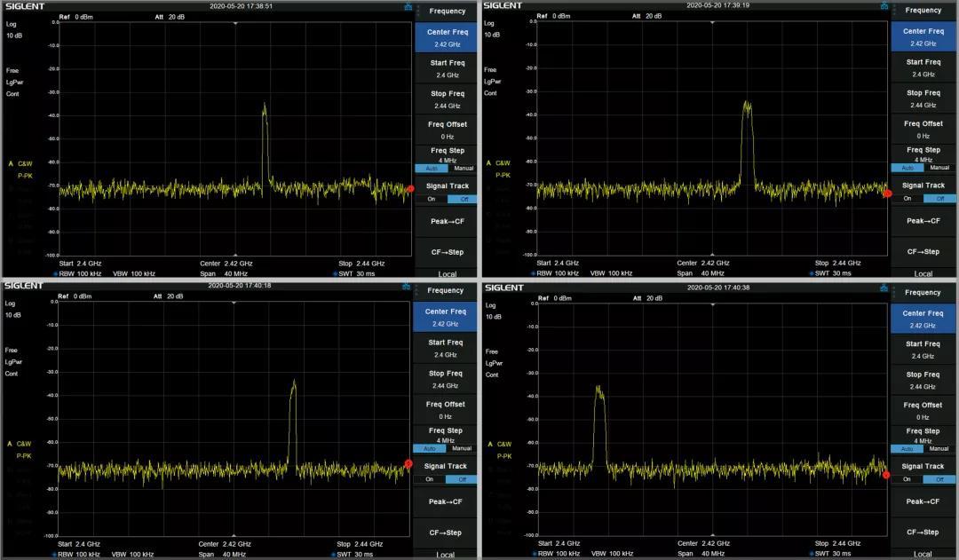Click Peak→CF in the 17:38:51 capture
This screenshot has height=560, width=959.
coord(447,221)
